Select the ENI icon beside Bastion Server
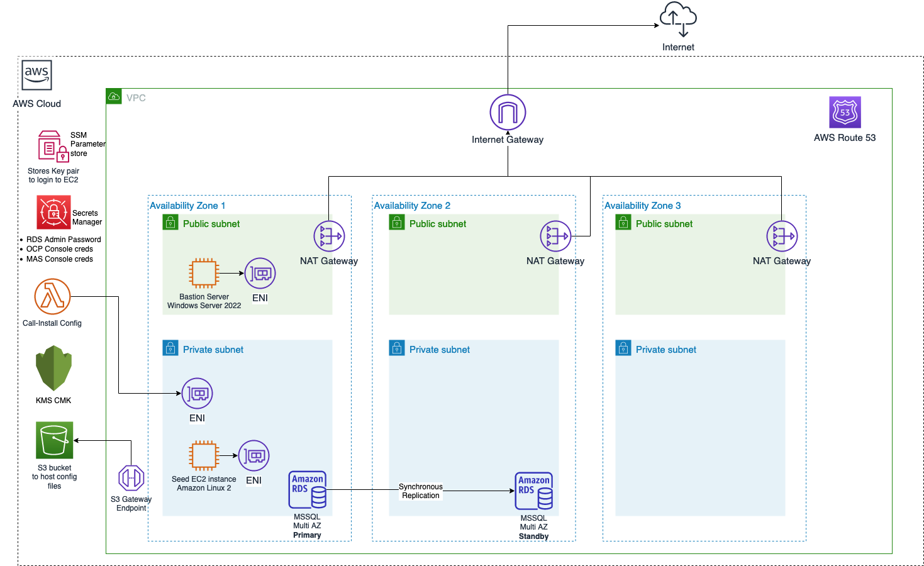924x566 pixels. point(260,274)
